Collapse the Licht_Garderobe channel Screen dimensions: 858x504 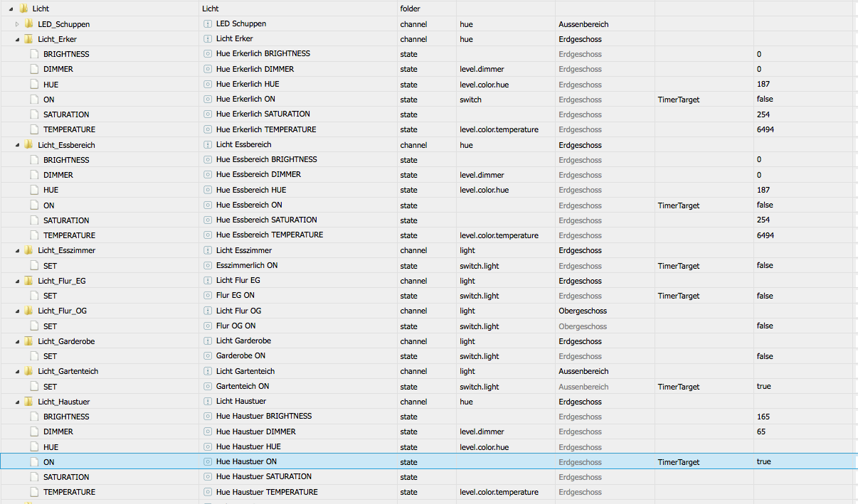tap(17, 341)
